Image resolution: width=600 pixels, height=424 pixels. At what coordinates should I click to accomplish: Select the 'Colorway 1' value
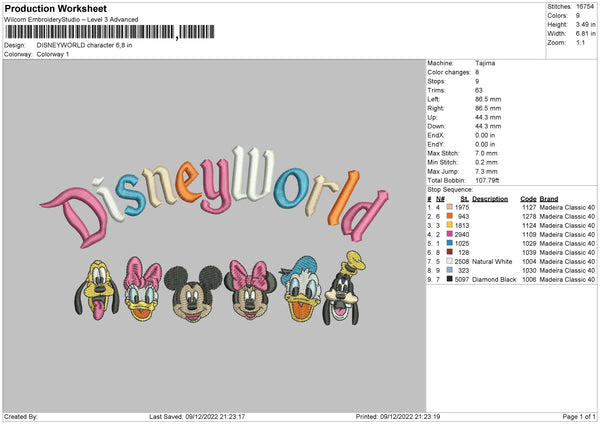tap(53, 54)
